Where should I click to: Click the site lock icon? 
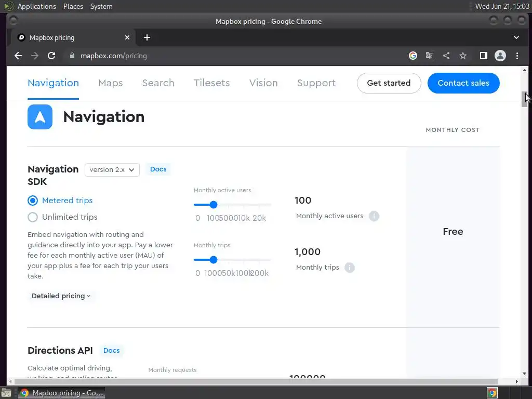coord(72,56)
